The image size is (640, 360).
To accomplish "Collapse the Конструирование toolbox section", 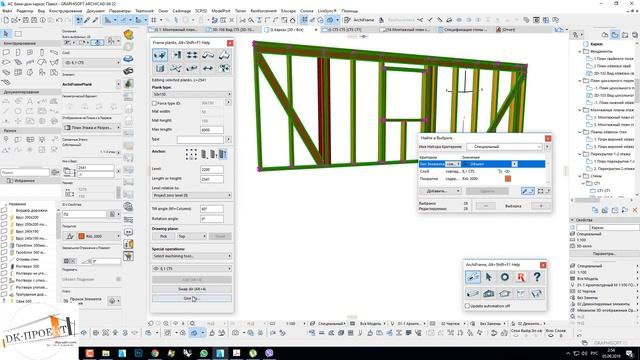I will (x=30, y=43).
